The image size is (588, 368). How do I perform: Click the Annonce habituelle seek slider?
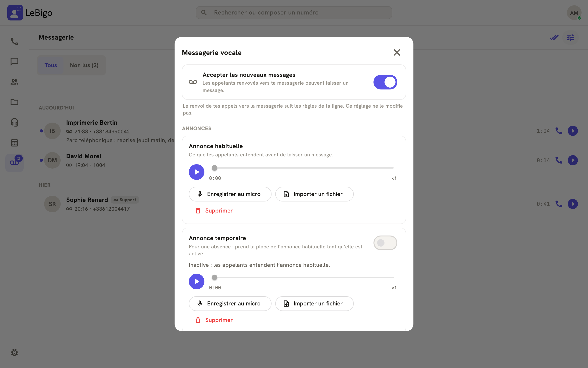click(x=303, y=168)
